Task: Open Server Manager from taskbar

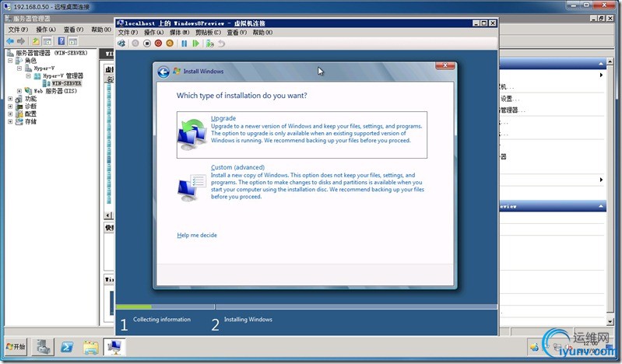Action: (x=43, y=347)
